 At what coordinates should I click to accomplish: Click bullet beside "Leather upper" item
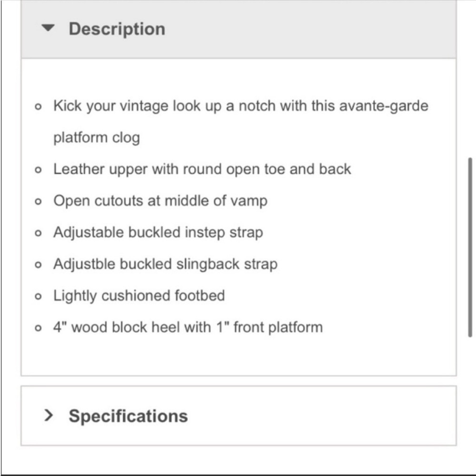38,170
